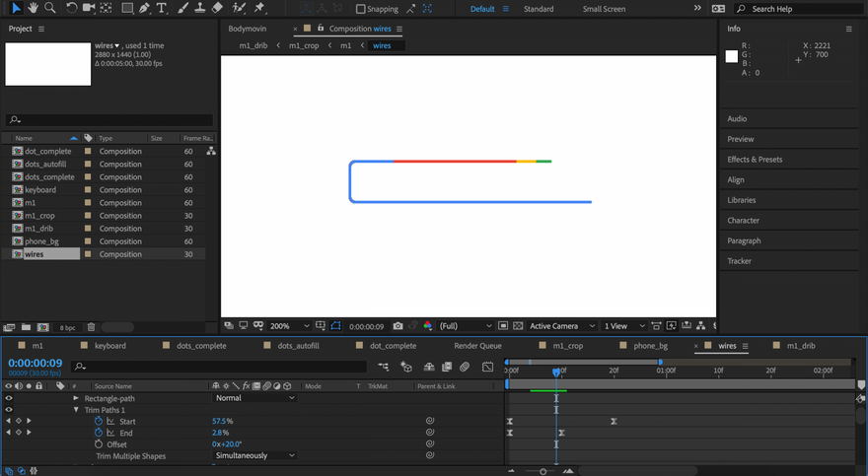Expand the Rectangle-path group
868x476 pixels.
click(76, 398)
